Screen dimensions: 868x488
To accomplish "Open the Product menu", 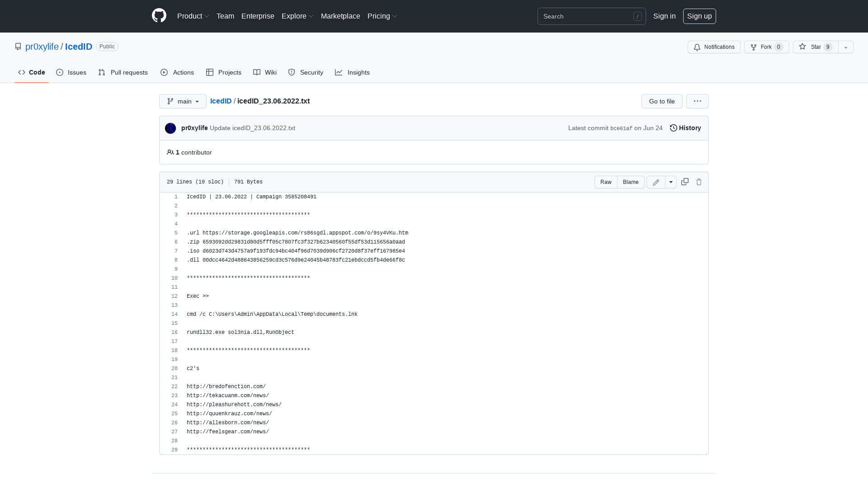I will [193, 16].
